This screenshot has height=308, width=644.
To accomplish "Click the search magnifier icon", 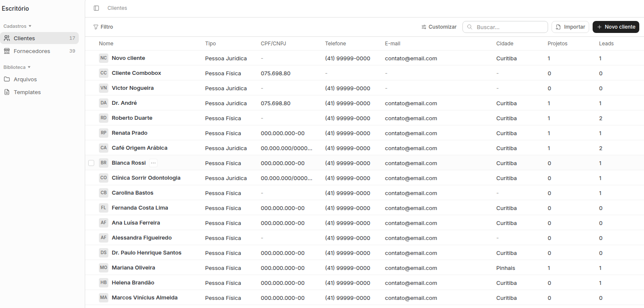I will [470, 27].
